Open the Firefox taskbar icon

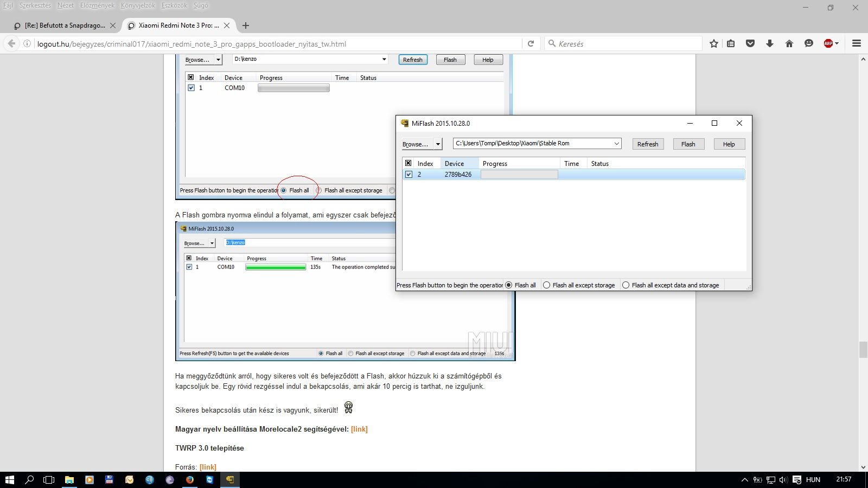190,480
